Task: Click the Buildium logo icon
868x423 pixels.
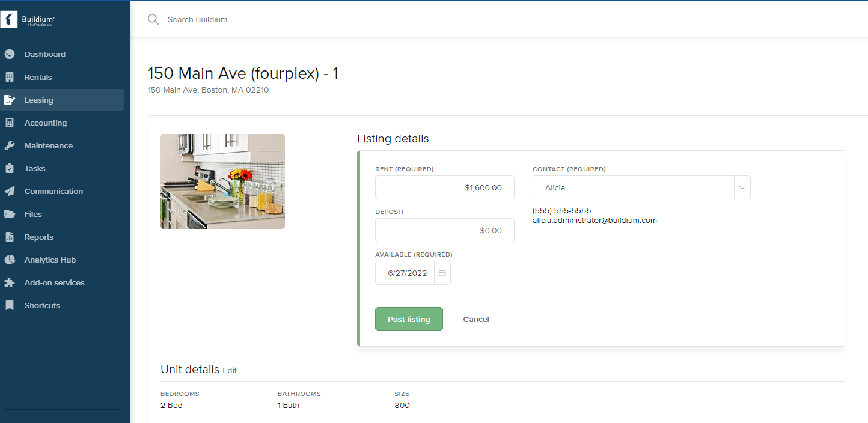Action: 10,19
